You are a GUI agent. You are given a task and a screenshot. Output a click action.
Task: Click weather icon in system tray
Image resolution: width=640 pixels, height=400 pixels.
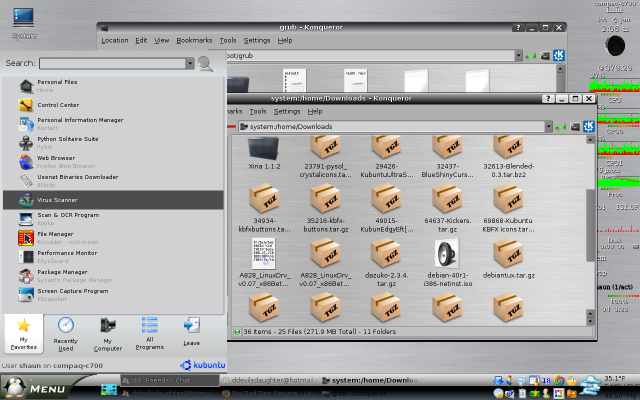(589, 384)
